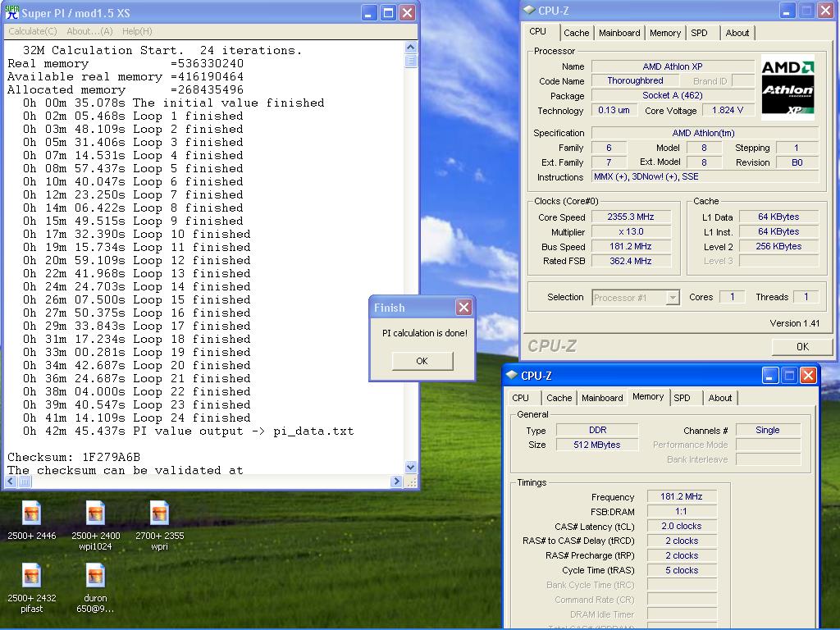Viewport: 840px width, 630px height.
Task: Click CAS# Latency 2.0 clocks value
Action: pos(682,526)
